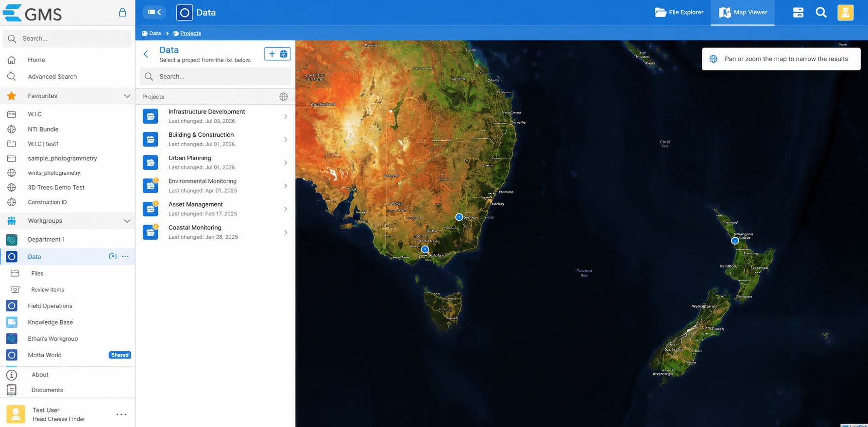Expand the Urban Planning chevron
Screen dimensions: 868x427
pyautogui.click(x=286, y=163)
